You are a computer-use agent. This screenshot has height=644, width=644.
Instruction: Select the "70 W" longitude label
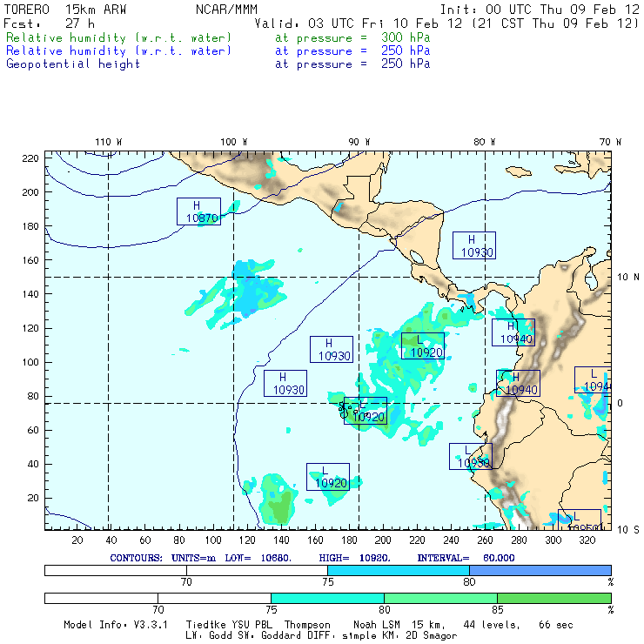(x=610, y=142)
